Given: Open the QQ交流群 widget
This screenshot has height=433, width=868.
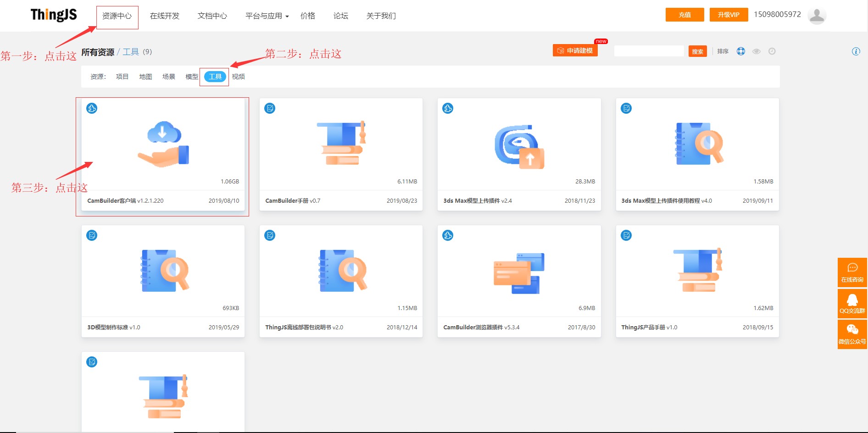Looking at the screenshot, I should [x=852, y=304].
